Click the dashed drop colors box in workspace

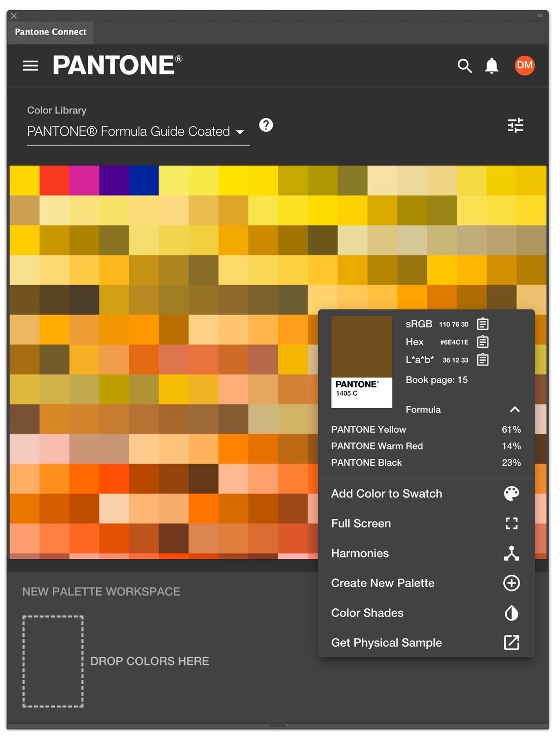click(53, 661)
